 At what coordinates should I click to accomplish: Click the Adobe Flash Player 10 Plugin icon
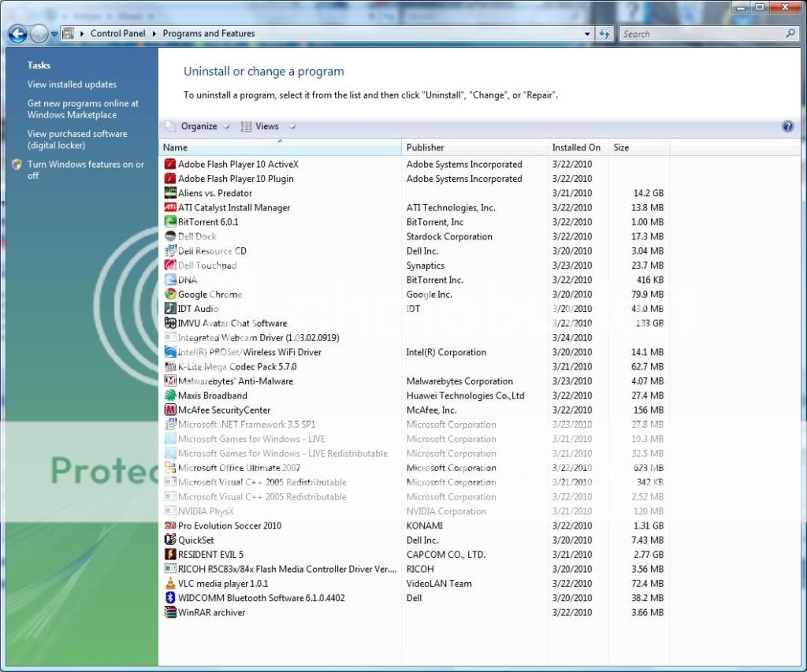click(x=170, y=179)
